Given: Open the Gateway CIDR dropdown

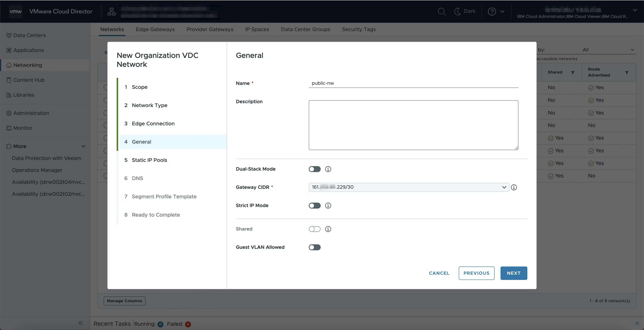Looking at the screenshot, I should point(409,187).
